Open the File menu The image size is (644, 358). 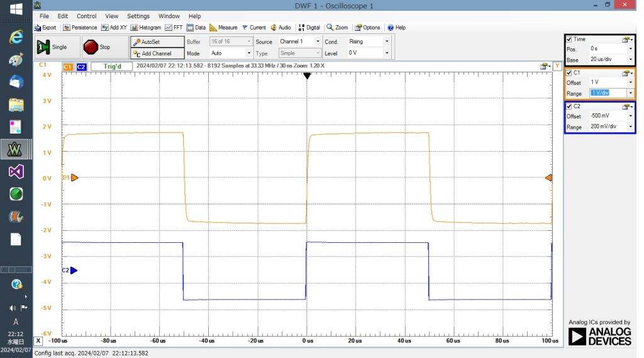[x=44, y=16]
